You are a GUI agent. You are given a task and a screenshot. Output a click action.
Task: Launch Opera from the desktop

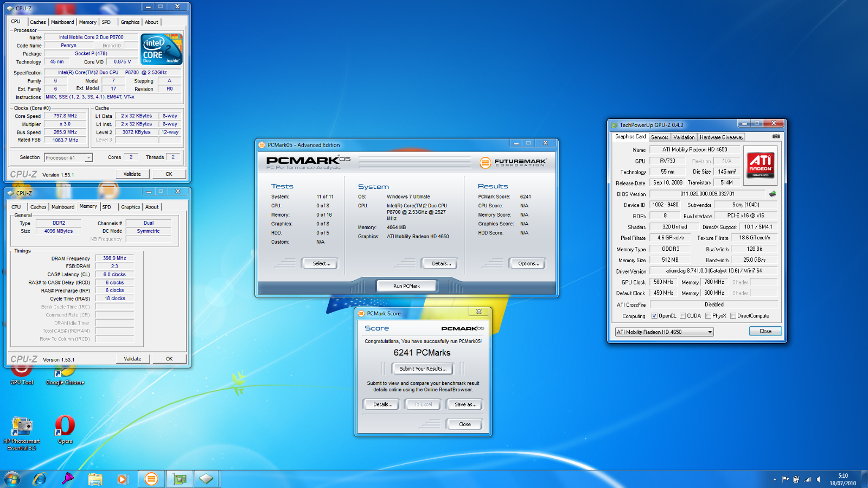click(x=65, y=430)
